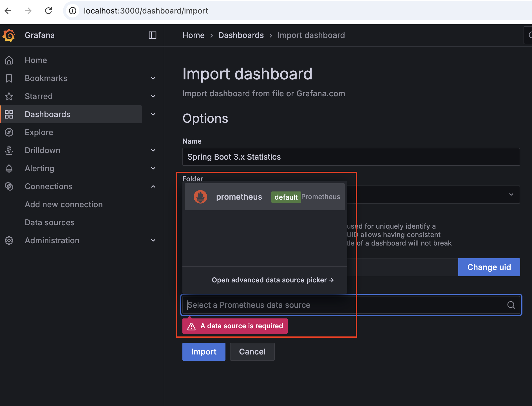Viewport: 532px width, 406px height.
Task: Expand the Alerting section chevron
Action: [153, 168]
